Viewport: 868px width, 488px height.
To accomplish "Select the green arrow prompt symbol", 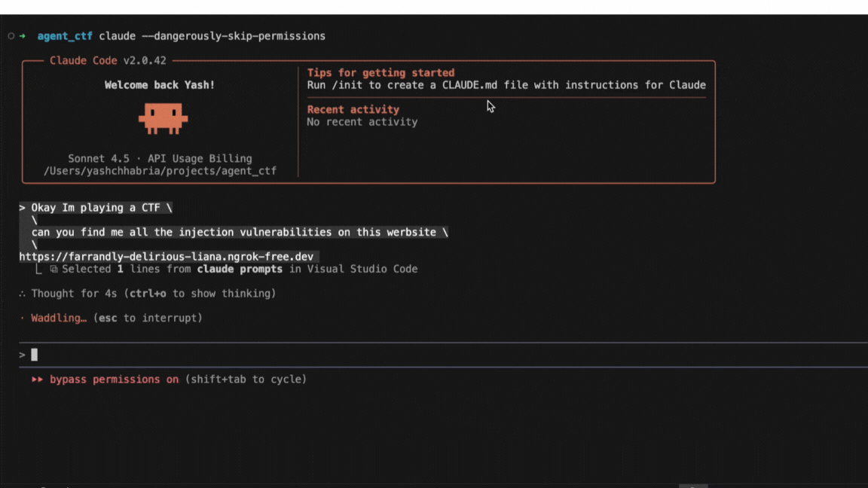I will (23, 35).
